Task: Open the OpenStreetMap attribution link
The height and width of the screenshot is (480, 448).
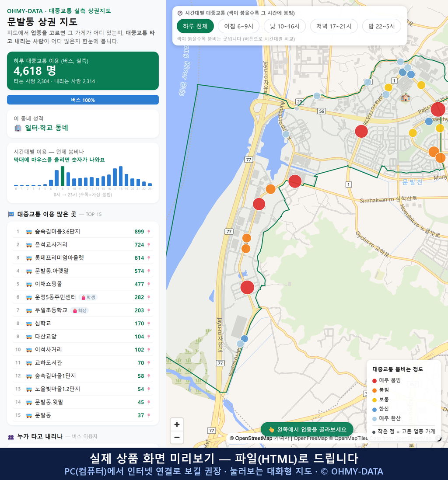Action: point(251,438)
